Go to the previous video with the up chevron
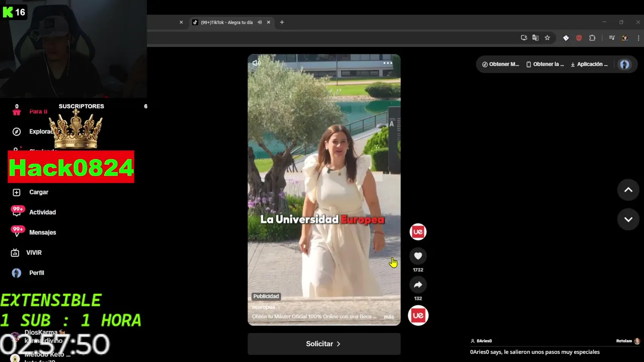 tap(628, 190)
